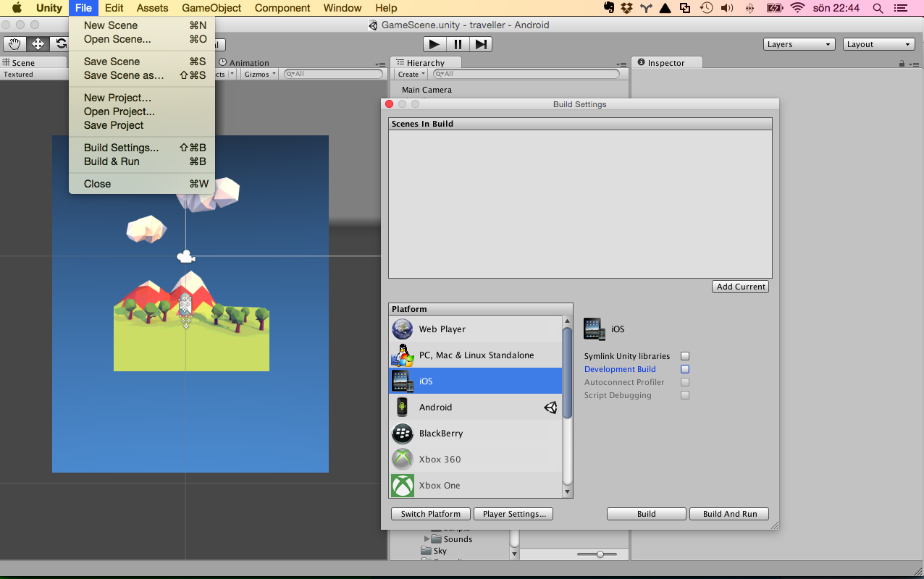This screenshot has height=579, width=924.
Task: Click the Evernote menu bar icon
Action: tap(609, 8)
